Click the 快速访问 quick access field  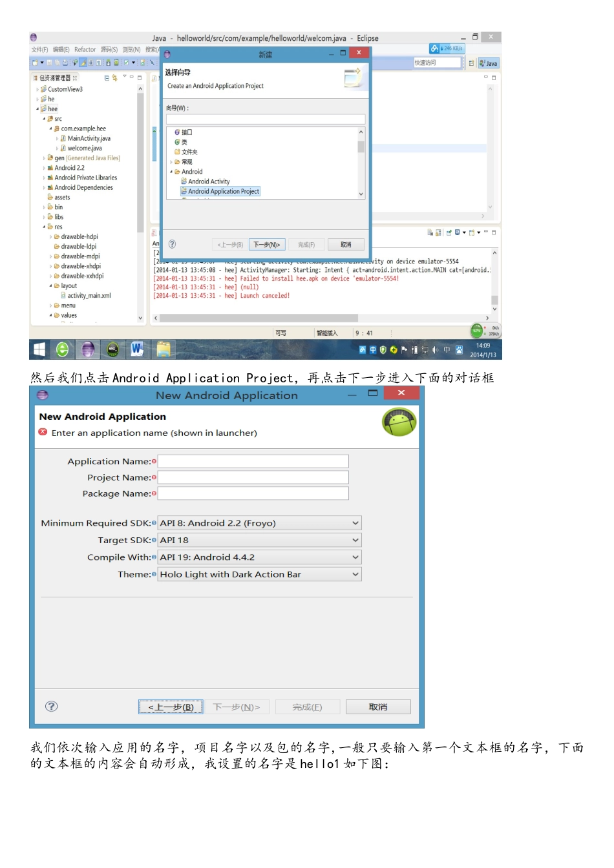pos(437,63)
